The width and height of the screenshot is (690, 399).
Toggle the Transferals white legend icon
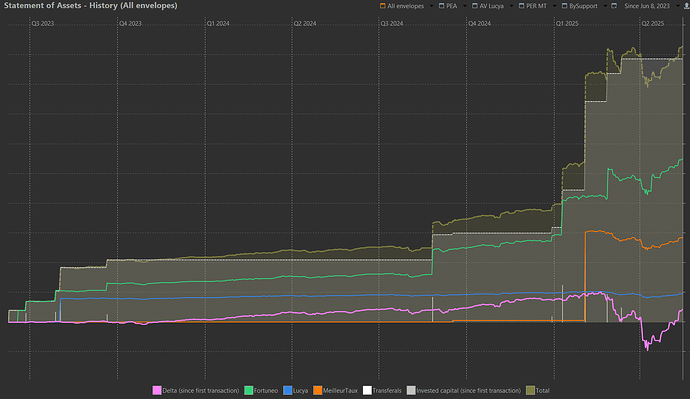pyautogui.click(x=367, y=391)
